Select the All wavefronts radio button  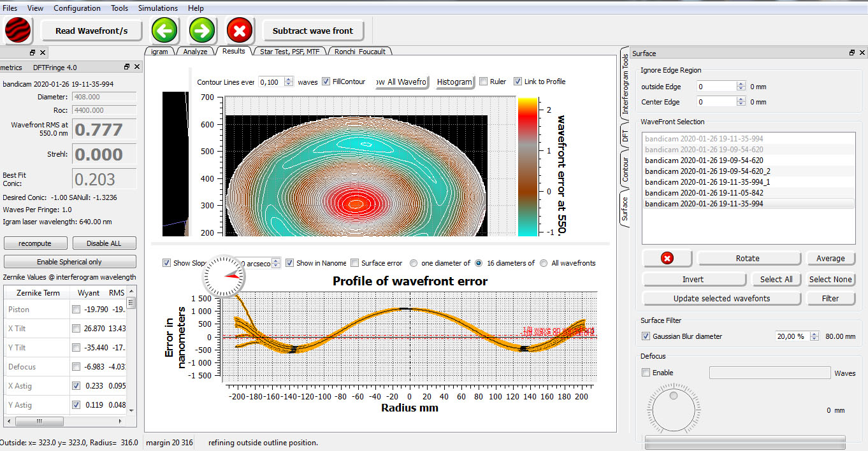pyautogui.click(x=544, y=263)
